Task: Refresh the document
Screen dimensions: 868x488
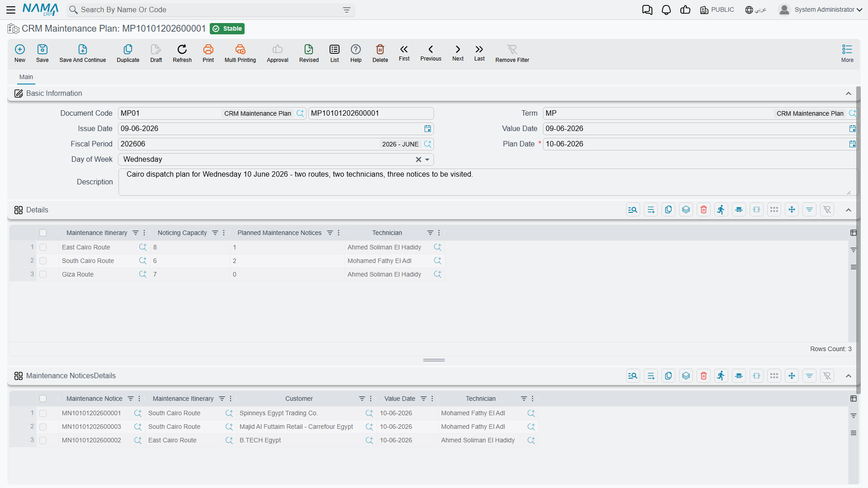Action: coord(182,53)
